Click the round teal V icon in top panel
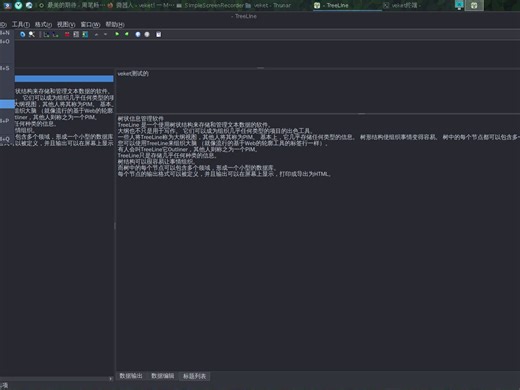 pos(19,5)
